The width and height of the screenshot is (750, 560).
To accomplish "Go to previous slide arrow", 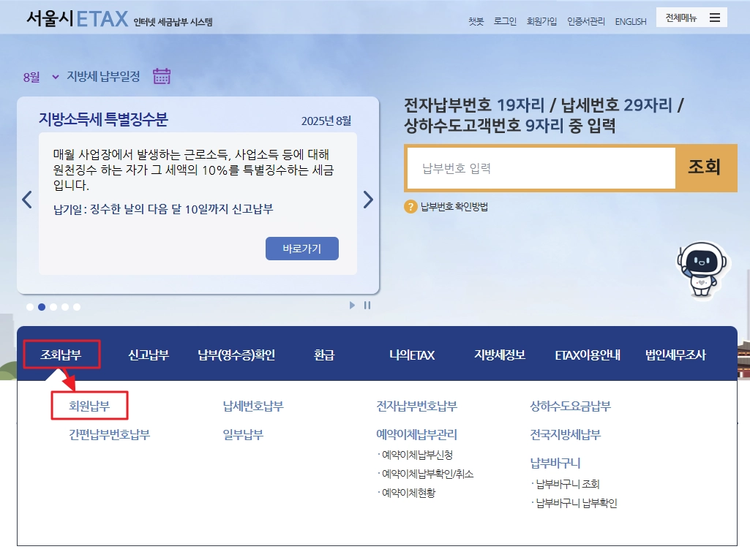I will [27, 200].
